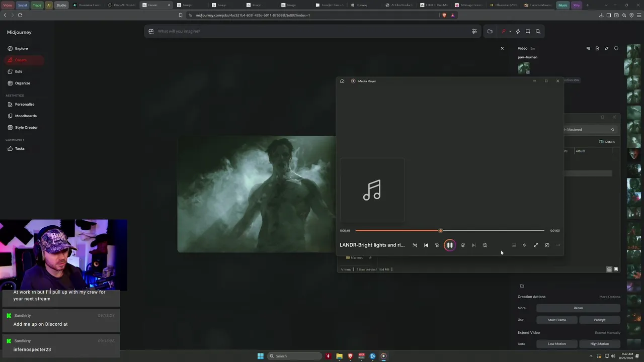Toggle shuffle in Media Player
The width and height of the screenshot is (644, 362).
[x=415, y=245]
